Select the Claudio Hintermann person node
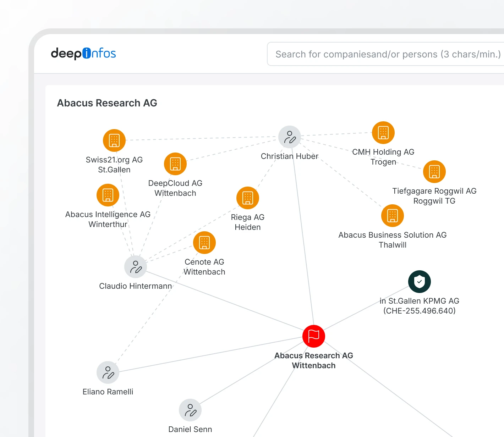This screenshot has height=437, width=504. click(136, 267)
